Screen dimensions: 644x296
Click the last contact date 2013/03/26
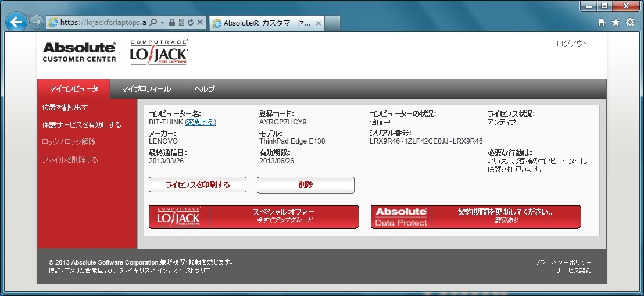pos(166,161)
